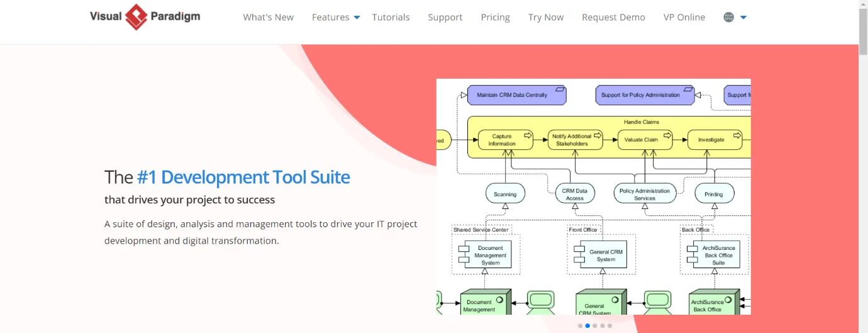Open the Features menu
The width and height of the screenshot is (868, 333).
[x=331, y=18]
